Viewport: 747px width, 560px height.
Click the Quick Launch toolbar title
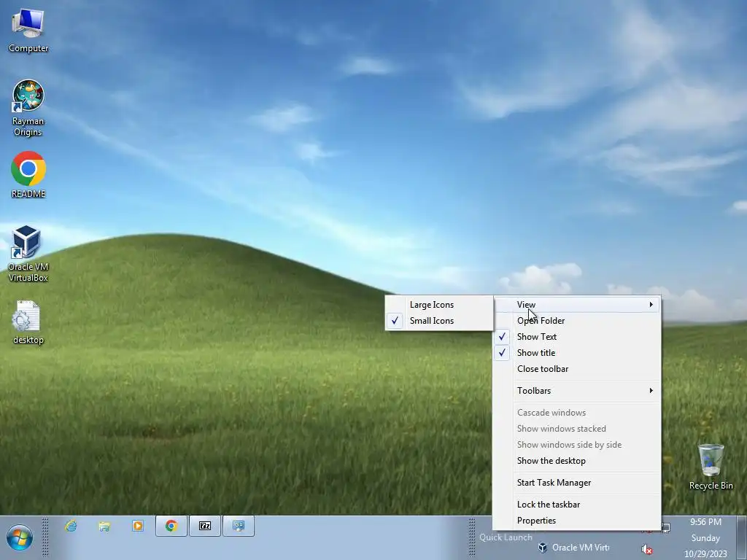click(x=506, y=537)
